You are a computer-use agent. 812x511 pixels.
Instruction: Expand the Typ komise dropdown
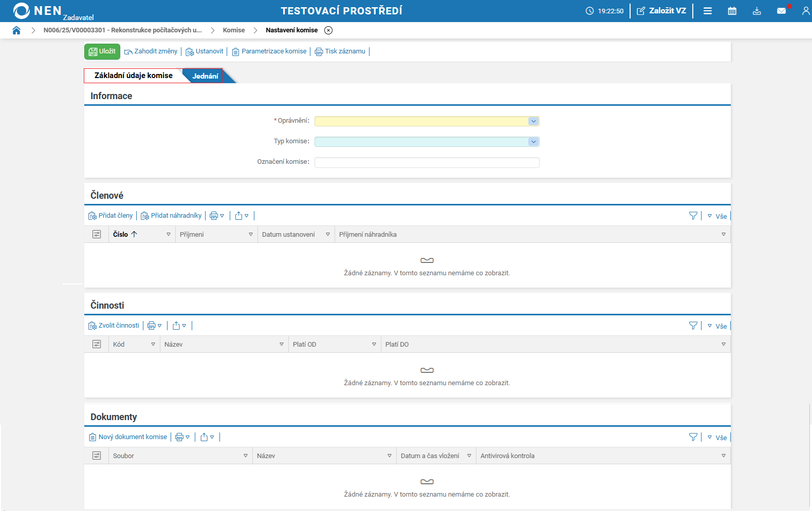point(533,142)
